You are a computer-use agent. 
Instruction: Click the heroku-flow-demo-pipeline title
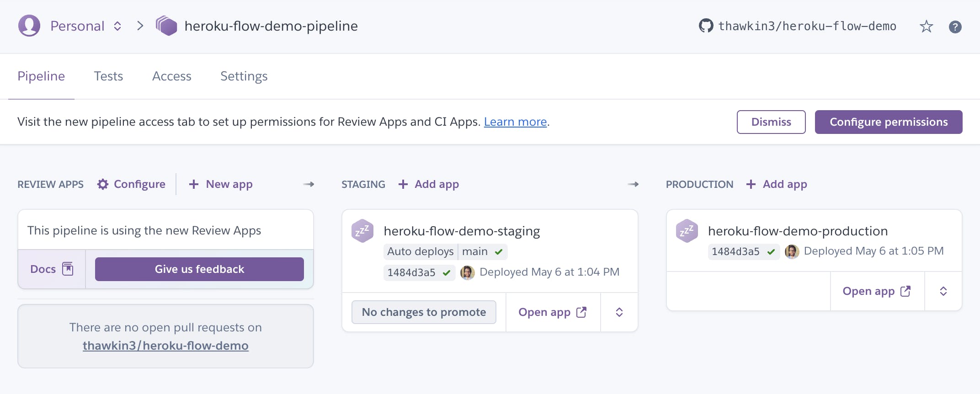coord(271,26)
